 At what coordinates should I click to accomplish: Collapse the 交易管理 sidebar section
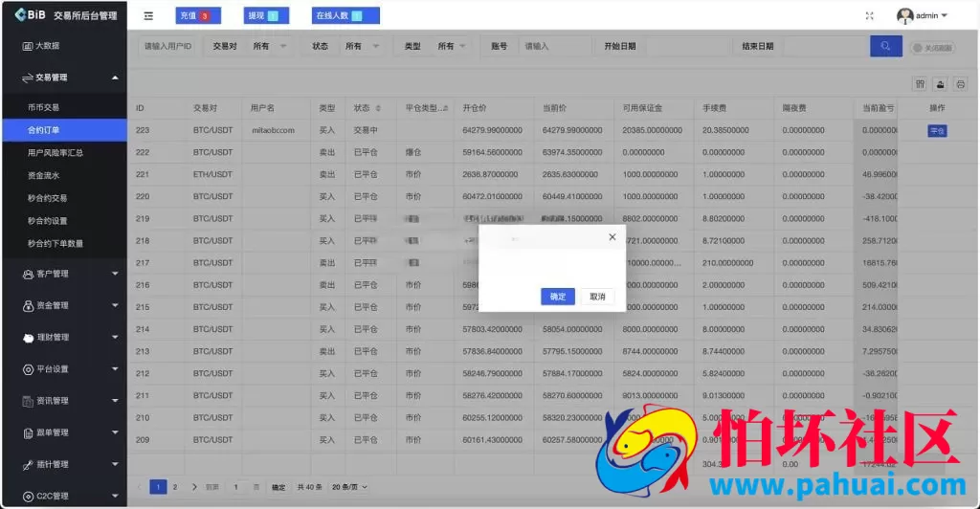click(x=64, y=77)
